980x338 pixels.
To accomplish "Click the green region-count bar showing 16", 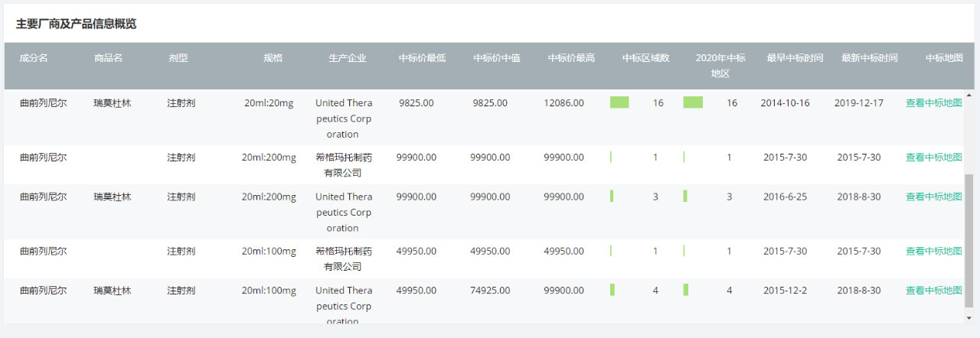I will (619, 102).
